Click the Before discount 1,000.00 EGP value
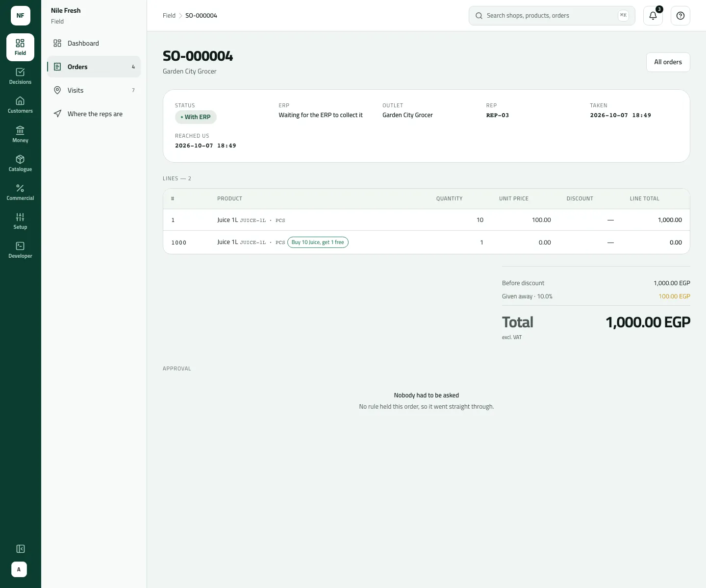The image size is (706, 588). [x=672, y=283]
